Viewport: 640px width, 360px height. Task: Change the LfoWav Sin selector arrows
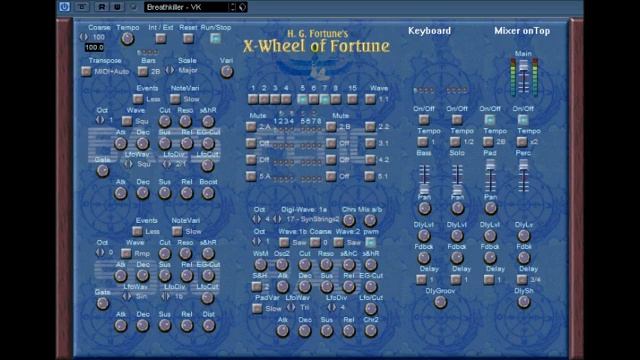127,296
